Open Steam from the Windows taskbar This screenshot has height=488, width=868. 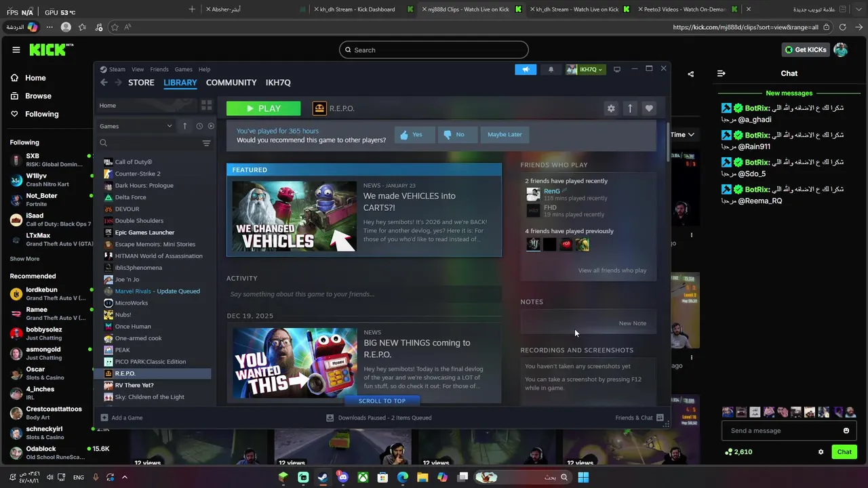pyautogui.click(x=323, y=477)
